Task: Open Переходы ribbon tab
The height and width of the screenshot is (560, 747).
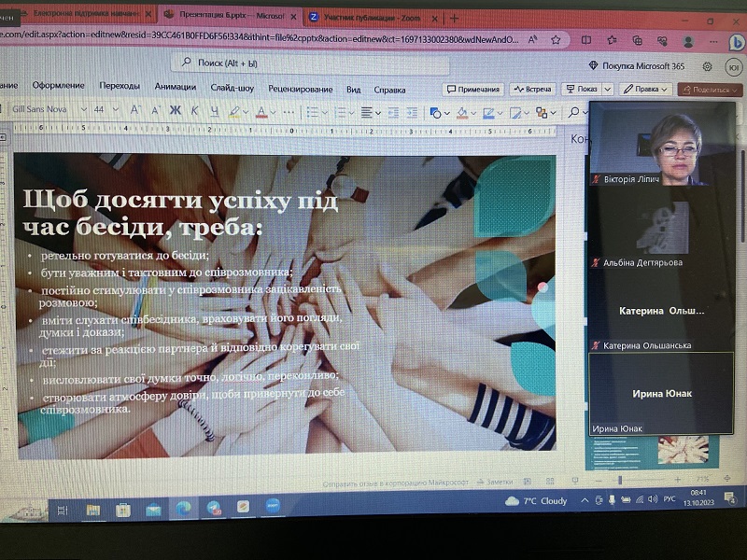Action: coord(120,86)
